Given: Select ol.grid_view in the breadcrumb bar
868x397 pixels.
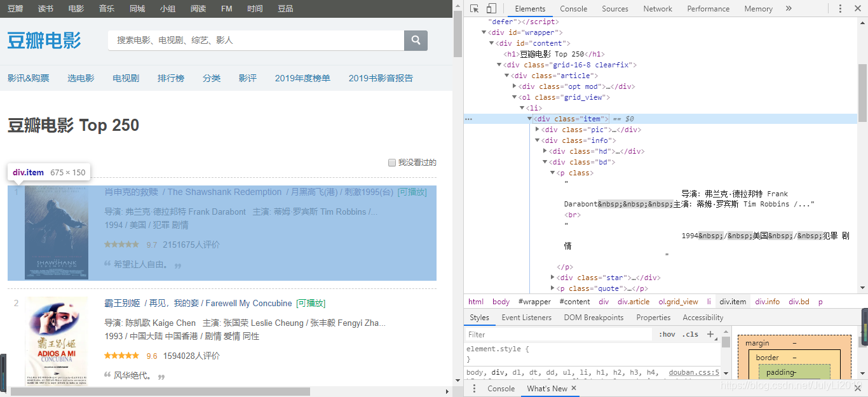Looking at the screenshot, I should (678, 302).
